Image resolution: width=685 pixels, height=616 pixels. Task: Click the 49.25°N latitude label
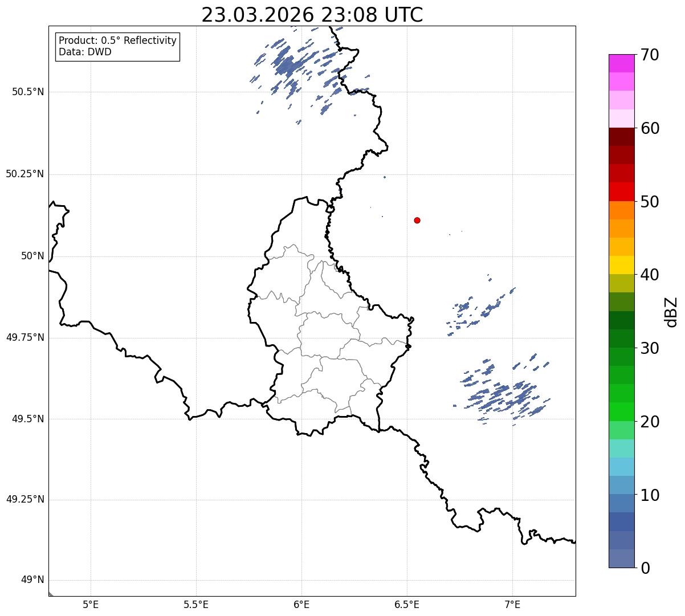[25, 499]
